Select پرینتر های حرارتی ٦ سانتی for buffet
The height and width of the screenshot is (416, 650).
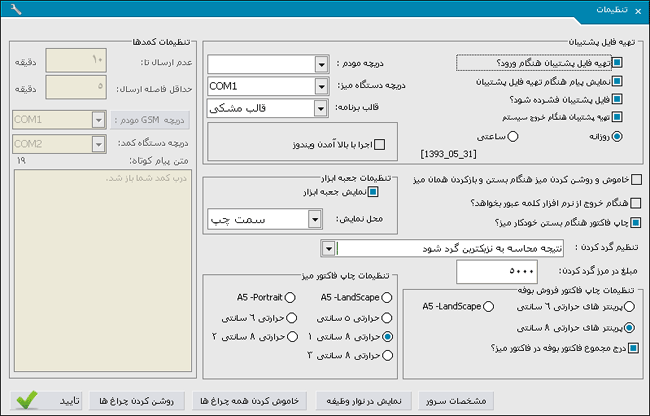click(488, 306)
